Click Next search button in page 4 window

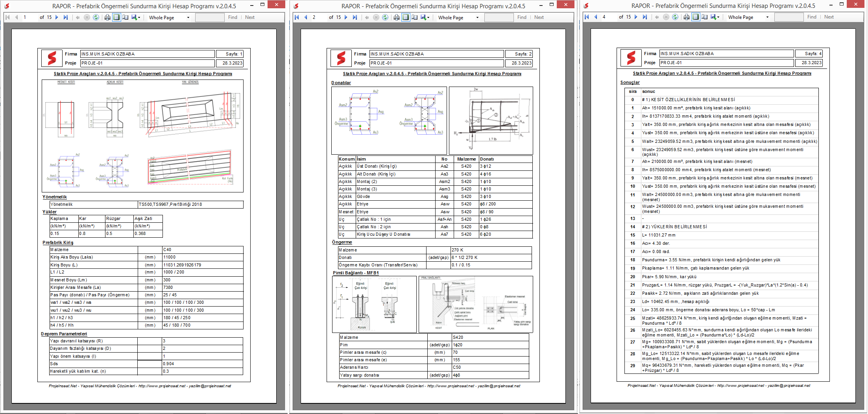click(x=829, y=17)
